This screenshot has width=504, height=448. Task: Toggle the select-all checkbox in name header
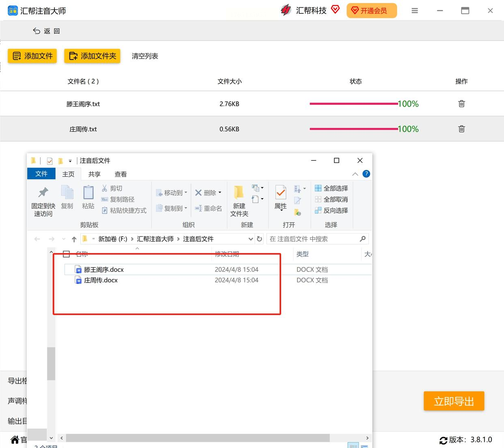67,254
